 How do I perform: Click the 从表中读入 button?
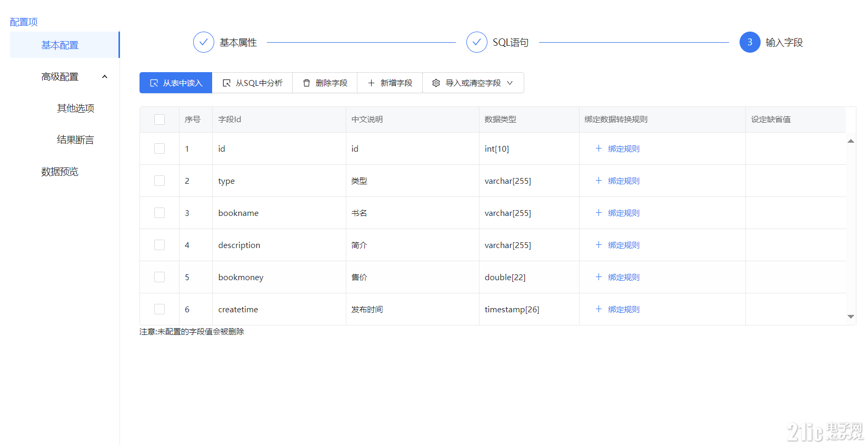pos(176,83)
